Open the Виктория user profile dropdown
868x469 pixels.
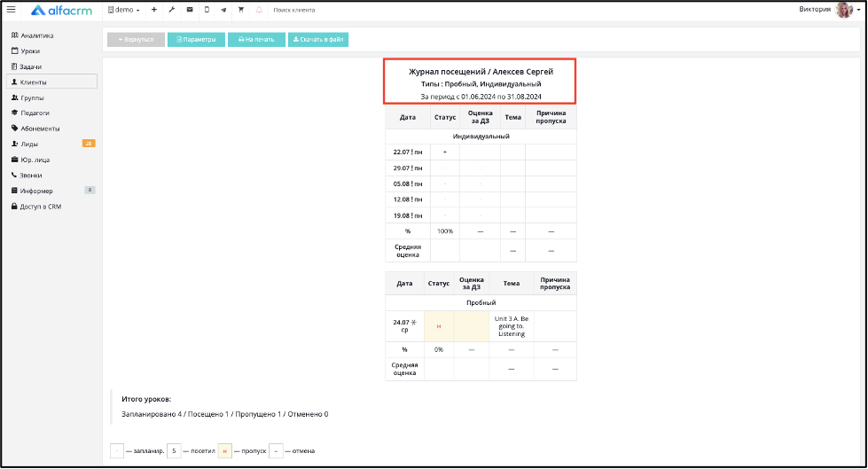(829, 10)
